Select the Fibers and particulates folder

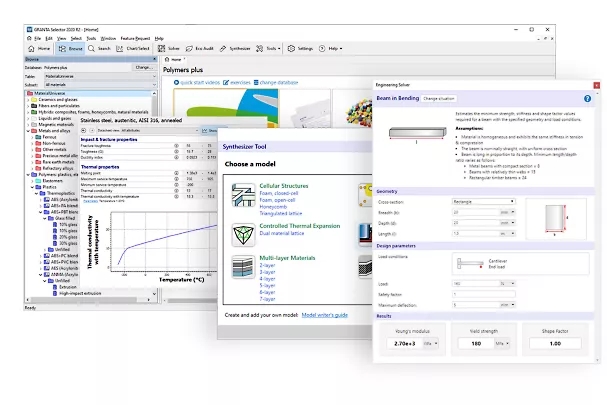click(x=58, y=106)
